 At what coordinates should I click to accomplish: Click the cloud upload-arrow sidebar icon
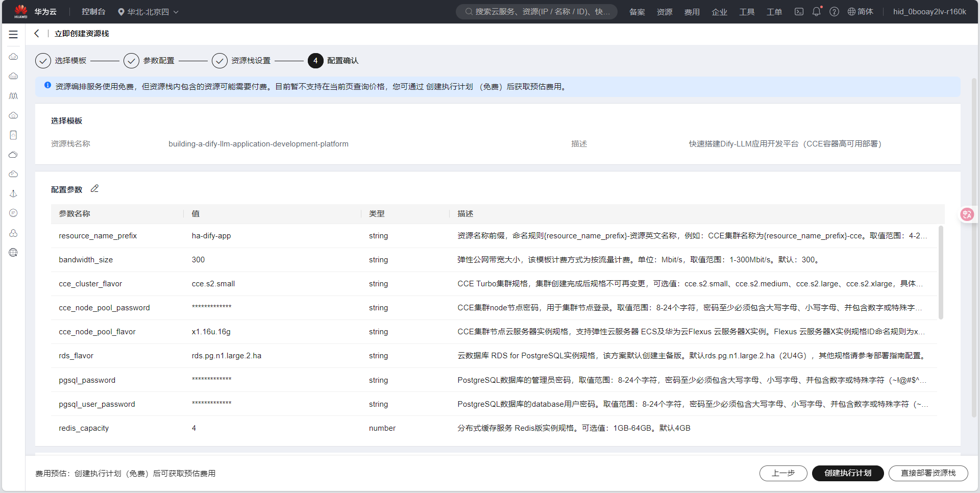13,115
